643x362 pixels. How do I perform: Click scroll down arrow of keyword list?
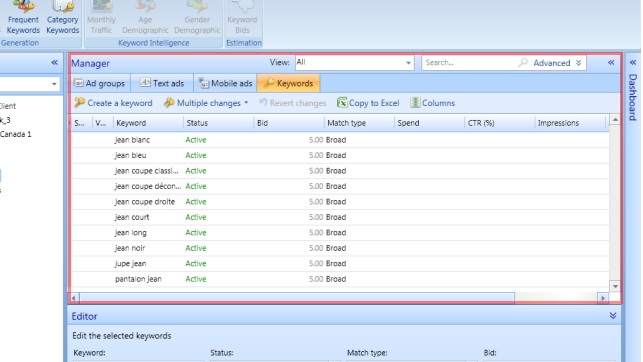point(615,286)
